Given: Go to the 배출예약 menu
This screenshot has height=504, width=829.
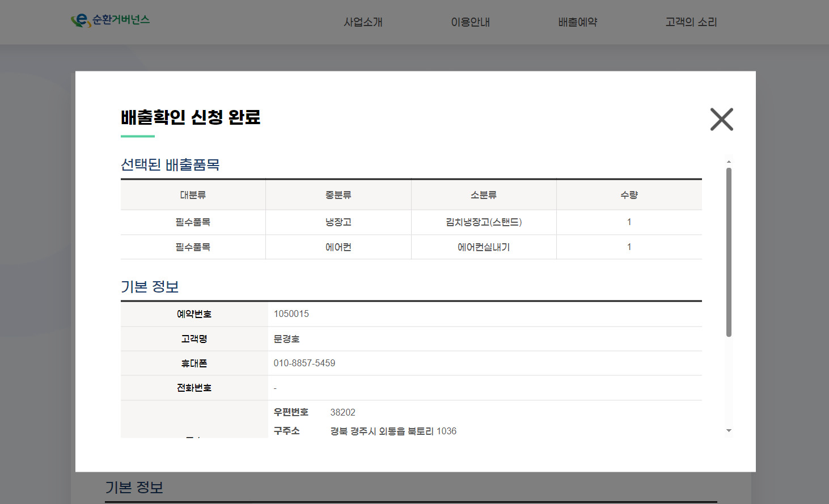Looking at the screenshot, I should coord(577,22).
